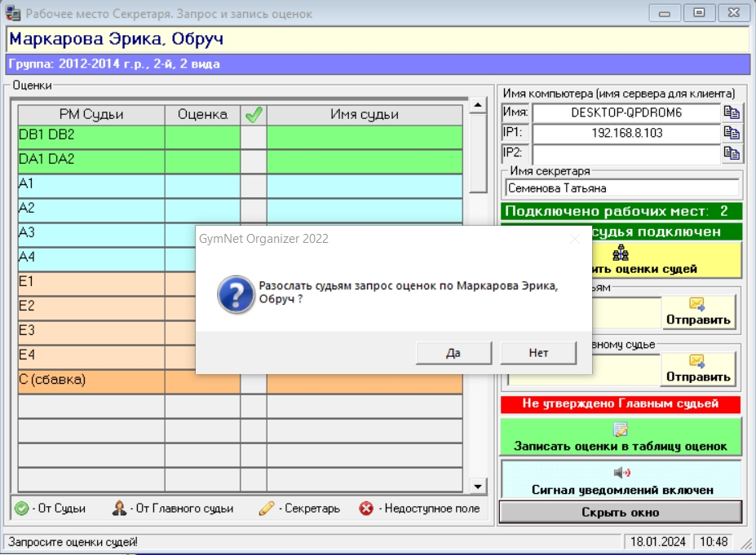Click the 'Оценка' cell for judge A1
This screenshot has height=555, width=756.
point(202,185)
